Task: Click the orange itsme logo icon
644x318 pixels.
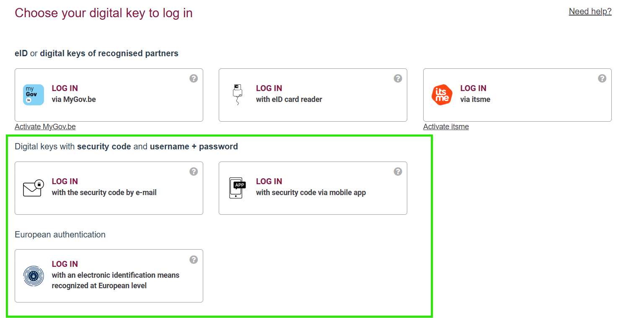Action: point(442,95)
